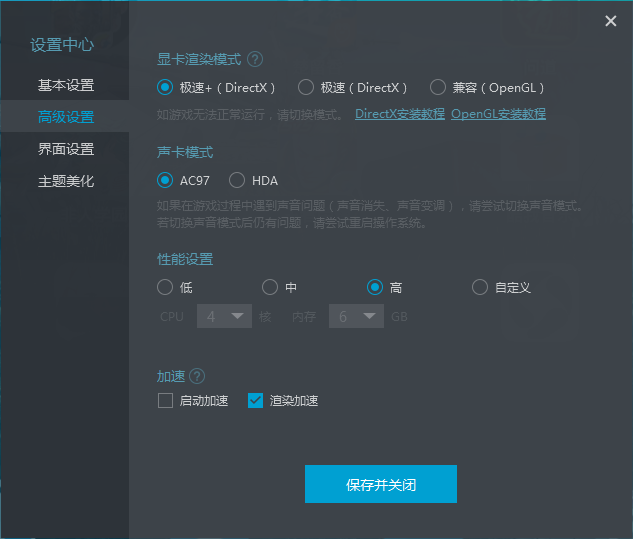This screenshot has width=633, height=539.
Task: Switch to 界面设置 tab
Action: pos(66,149)
